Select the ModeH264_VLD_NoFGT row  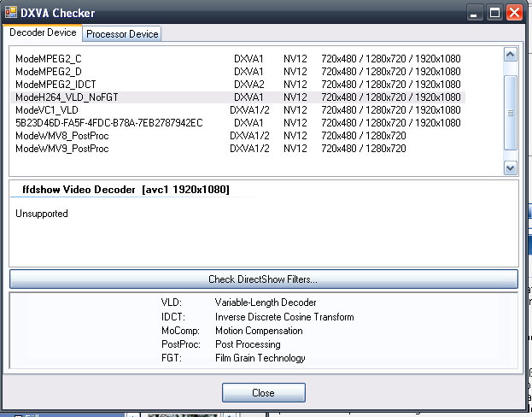tap(238, 97)
